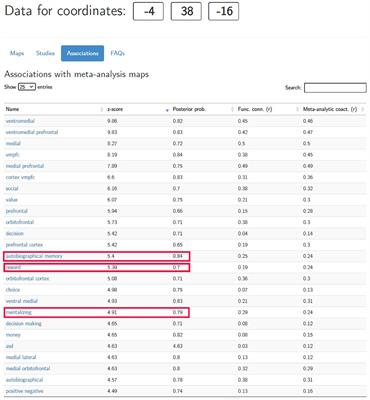
Task: Sort by z-score column arrow
Action: coord(167,110)
